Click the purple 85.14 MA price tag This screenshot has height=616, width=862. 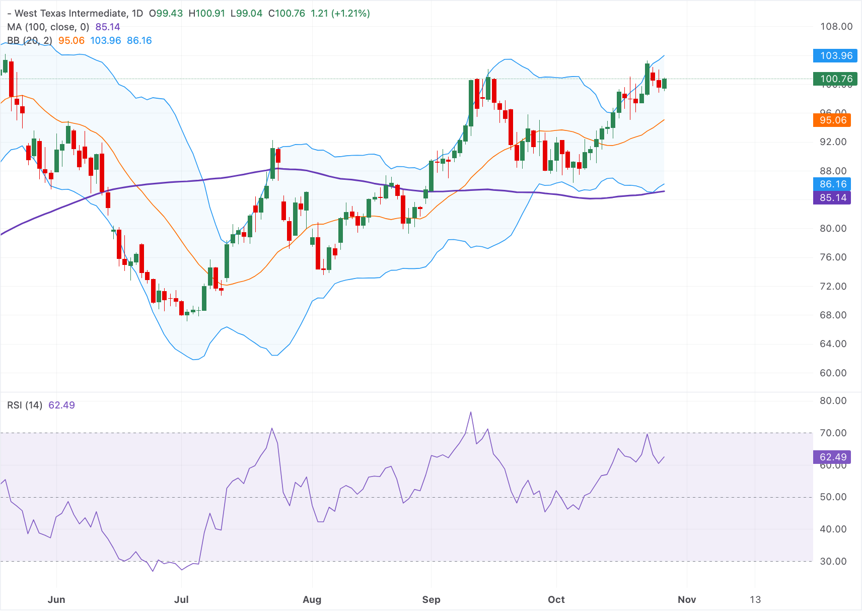coord(832,198)
